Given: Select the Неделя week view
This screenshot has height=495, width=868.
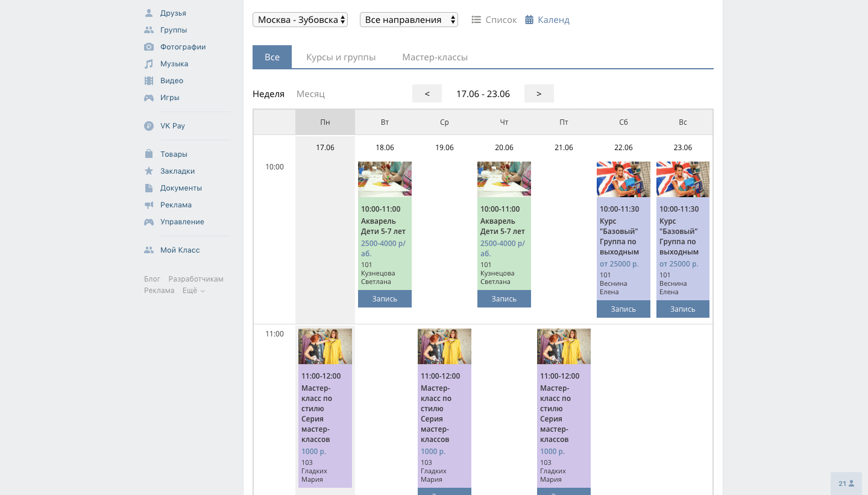Looking at the screenshot, I should (268, 94).
